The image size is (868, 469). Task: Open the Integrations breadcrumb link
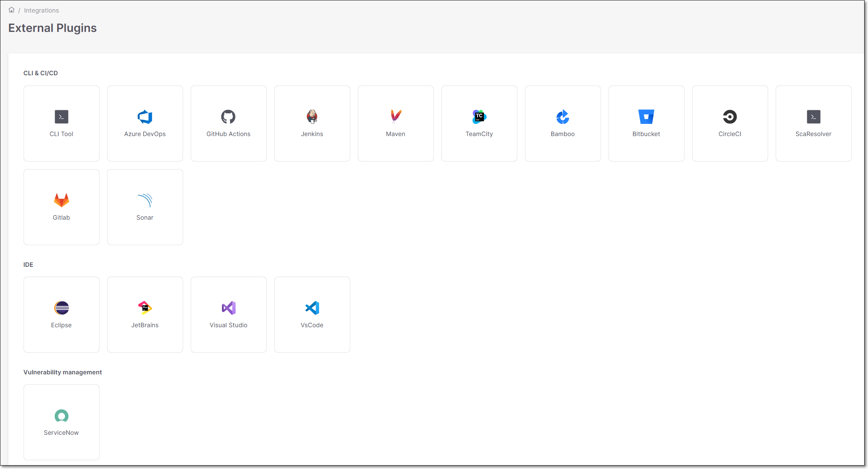click(41, 10)
